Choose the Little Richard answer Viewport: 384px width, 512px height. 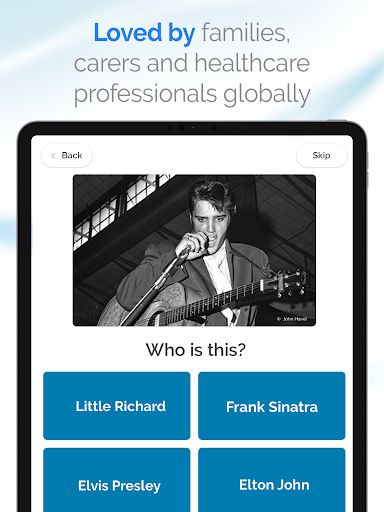click(x=117, y=406)
